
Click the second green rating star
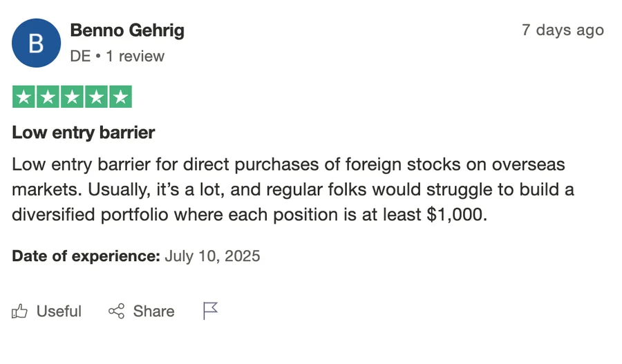click(x=48, y=97)
